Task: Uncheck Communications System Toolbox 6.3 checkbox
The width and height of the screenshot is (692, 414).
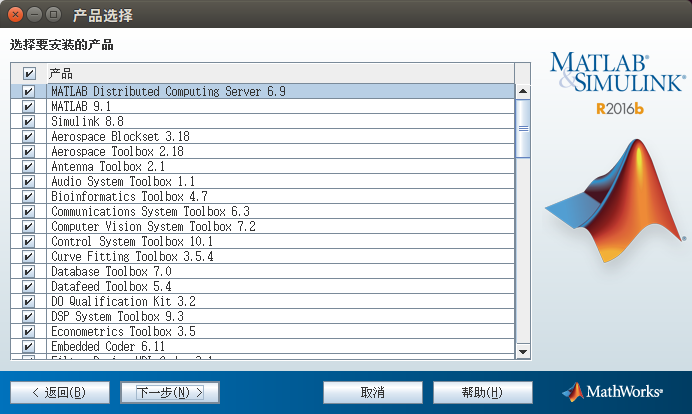Action: [28, 211]
